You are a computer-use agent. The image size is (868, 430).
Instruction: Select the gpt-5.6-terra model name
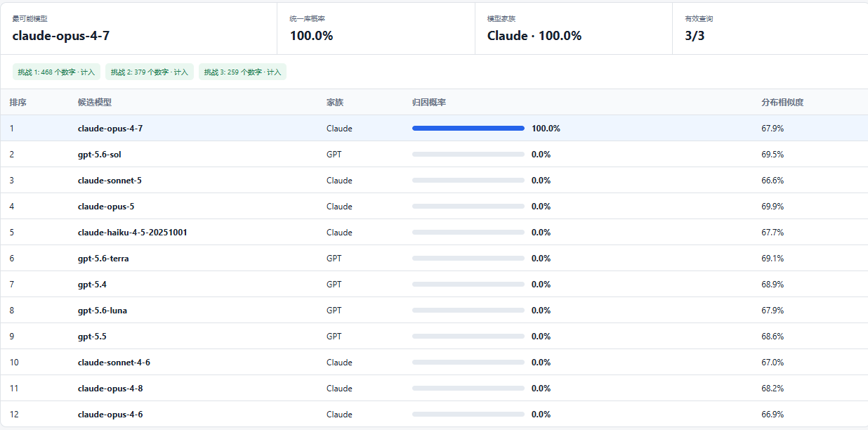(x=103, y=259)
